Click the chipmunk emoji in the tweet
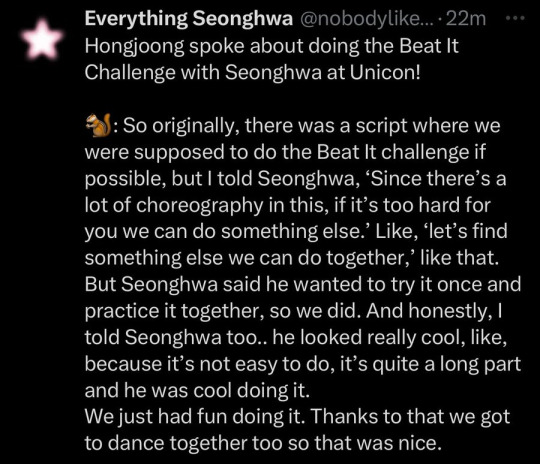The width and height of the screenshot is (540, 464). [98, 125]
